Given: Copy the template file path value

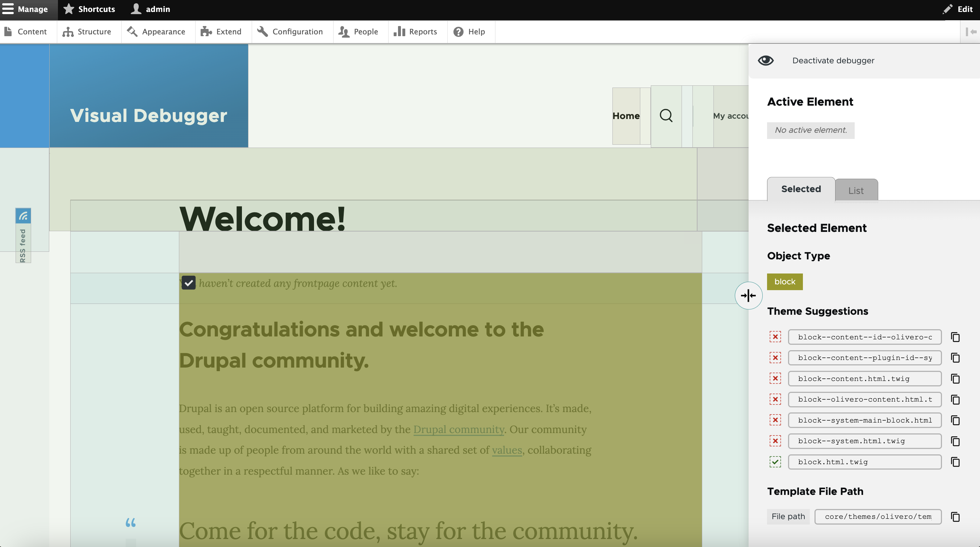Looking at the screenshot, I should pos(955,517).
